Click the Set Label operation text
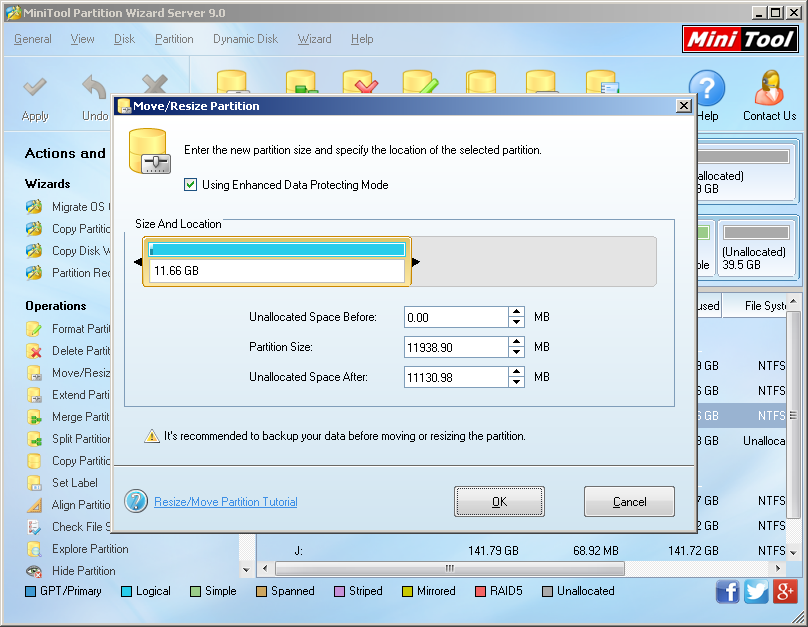Image resolution: width=808 pixels, height=627 pixels. (75, 483)
